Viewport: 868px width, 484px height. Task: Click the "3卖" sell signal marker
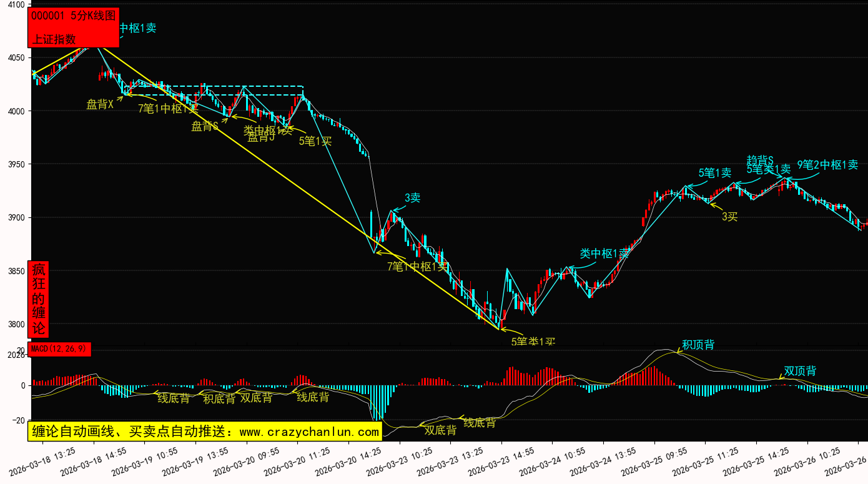click(412, 198)
